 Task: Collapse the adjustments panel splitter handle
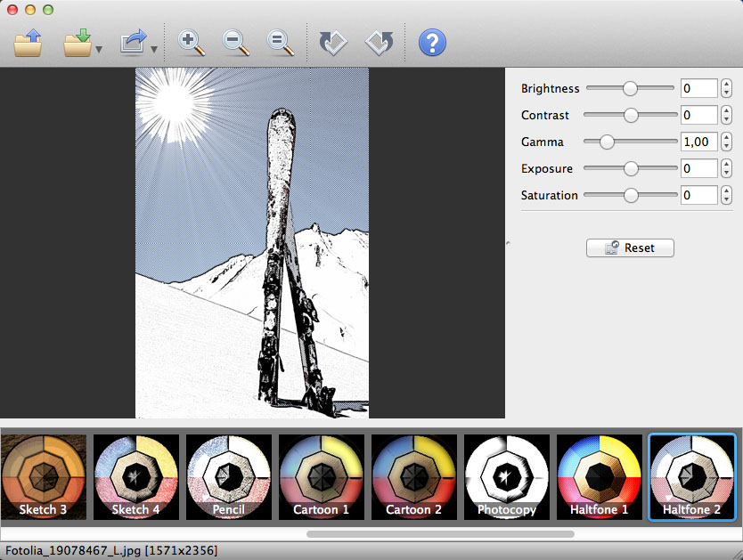click(508, 243)
